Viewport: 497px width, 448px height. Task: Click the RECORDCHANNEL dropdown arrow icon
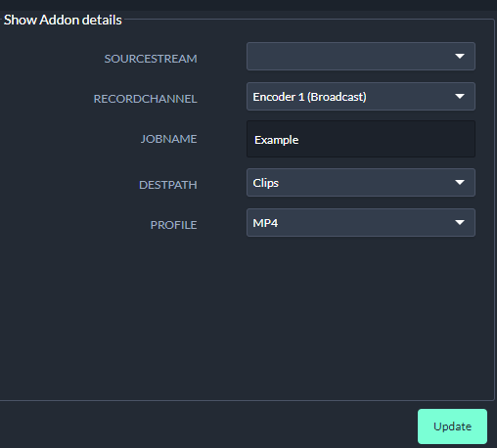(460, 96)
